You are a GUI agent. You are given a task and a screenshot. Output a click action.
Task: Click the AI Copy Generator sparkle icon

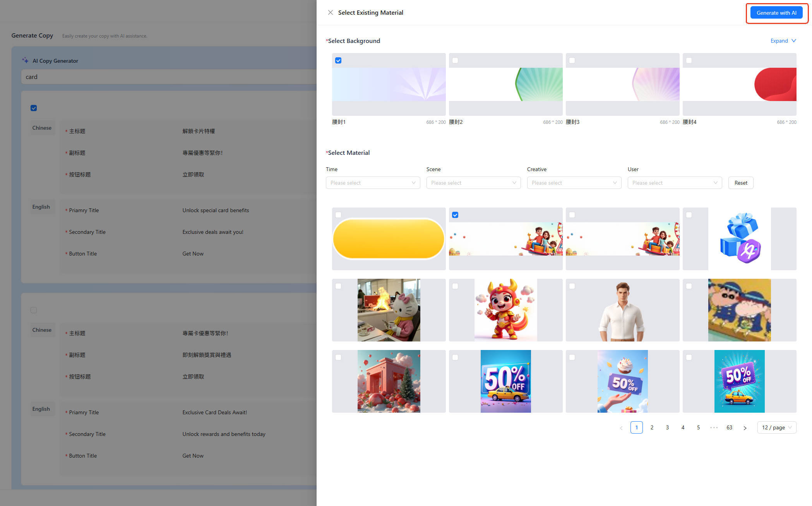tap(25, 60)
